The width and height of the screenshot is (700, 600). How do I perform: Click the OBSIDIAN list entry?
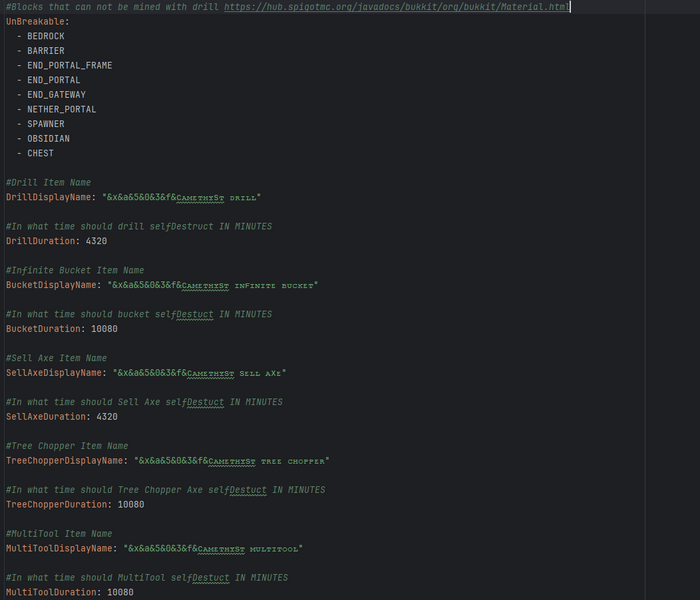(48, 139)
